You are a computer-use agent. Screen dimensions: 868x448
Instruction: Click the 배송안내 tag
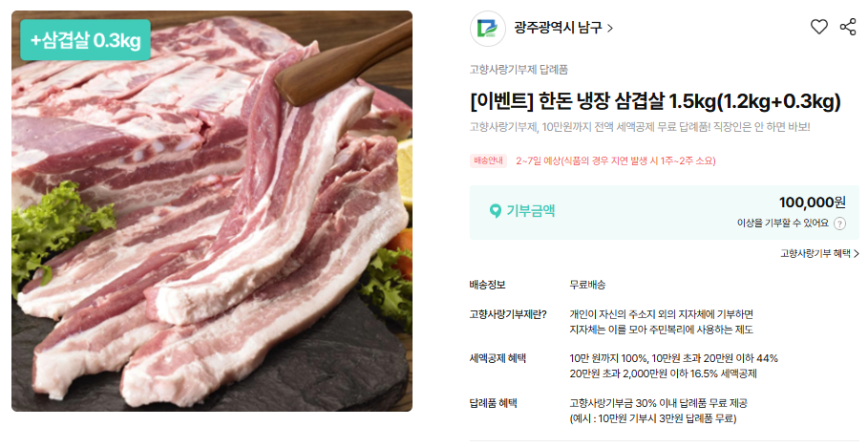488,160
